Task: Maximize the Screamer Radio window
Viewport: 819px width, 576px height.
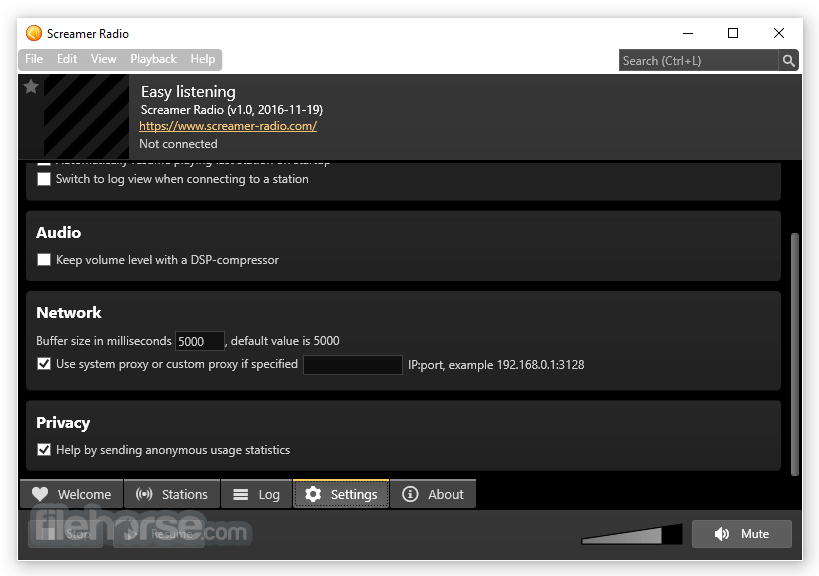Action: (x=733, y=33)
